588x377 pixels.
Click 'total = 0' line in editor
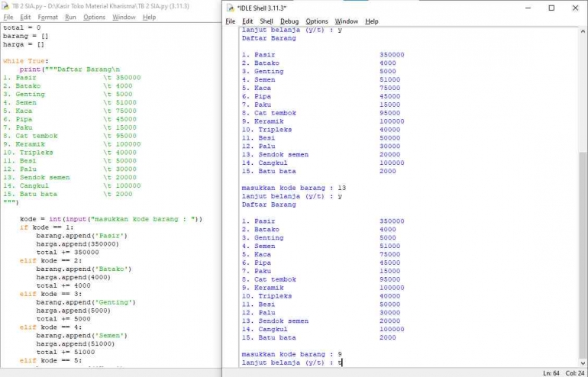click(21, 27)
